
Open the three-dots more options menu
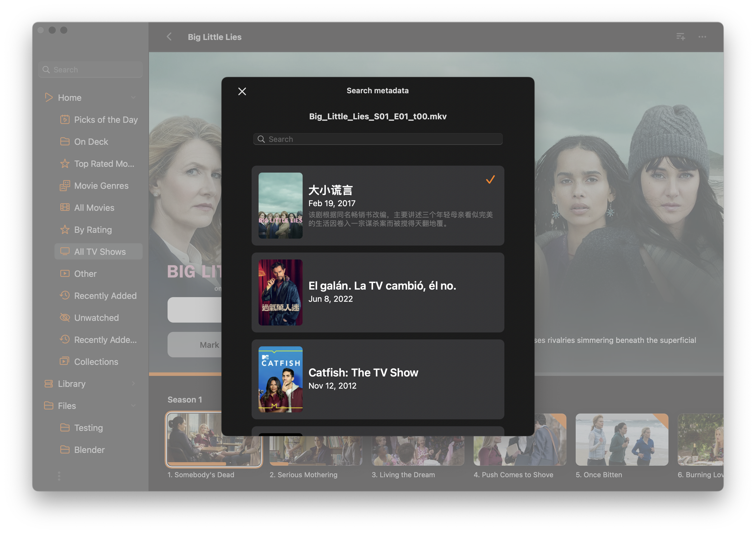[702, 37]
